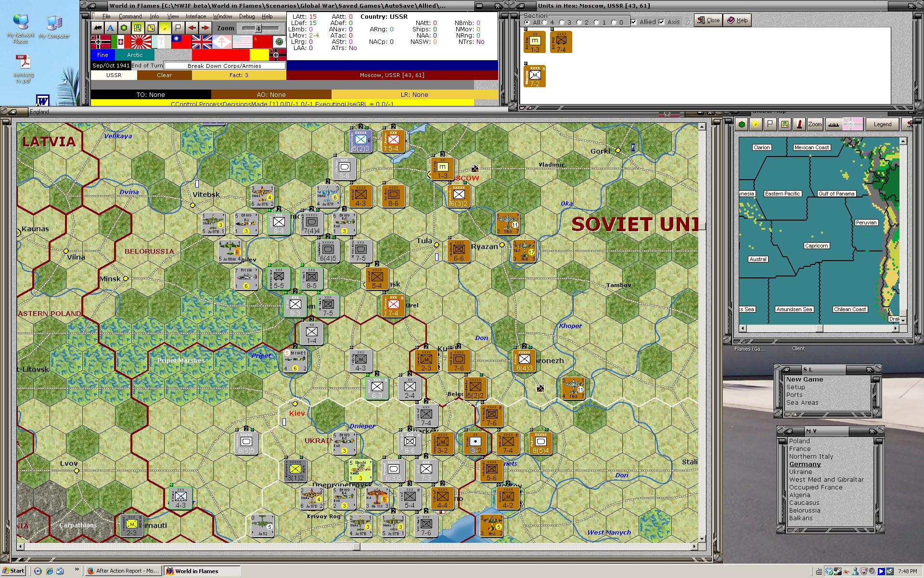The image size is (924, 578).
Task: Click the Close button in Units in Hex
Action: tap(708, 20)
